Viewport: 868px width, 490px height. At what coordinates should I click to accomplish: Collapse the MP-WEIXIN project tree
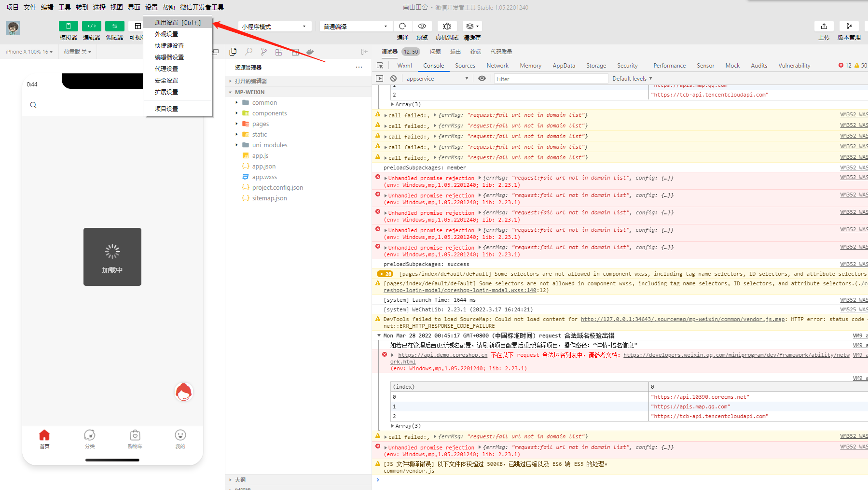(x=249, y=92)
